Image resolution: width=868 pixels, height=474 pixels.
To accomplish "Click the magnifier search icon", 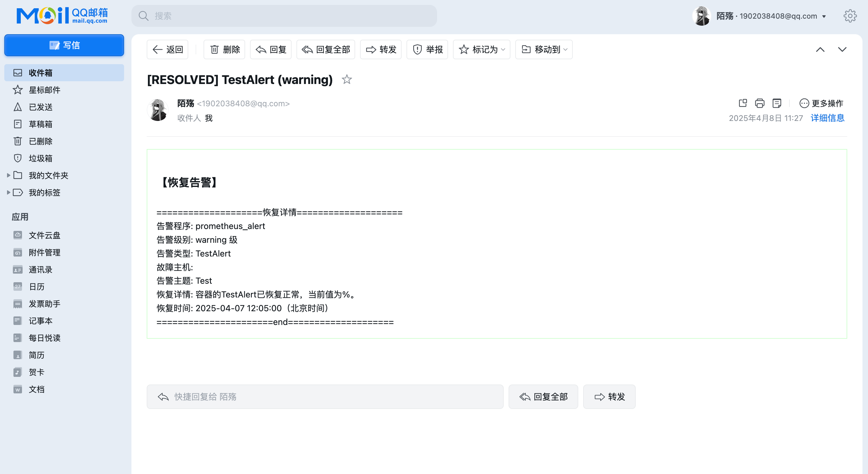I will [144, 16].
